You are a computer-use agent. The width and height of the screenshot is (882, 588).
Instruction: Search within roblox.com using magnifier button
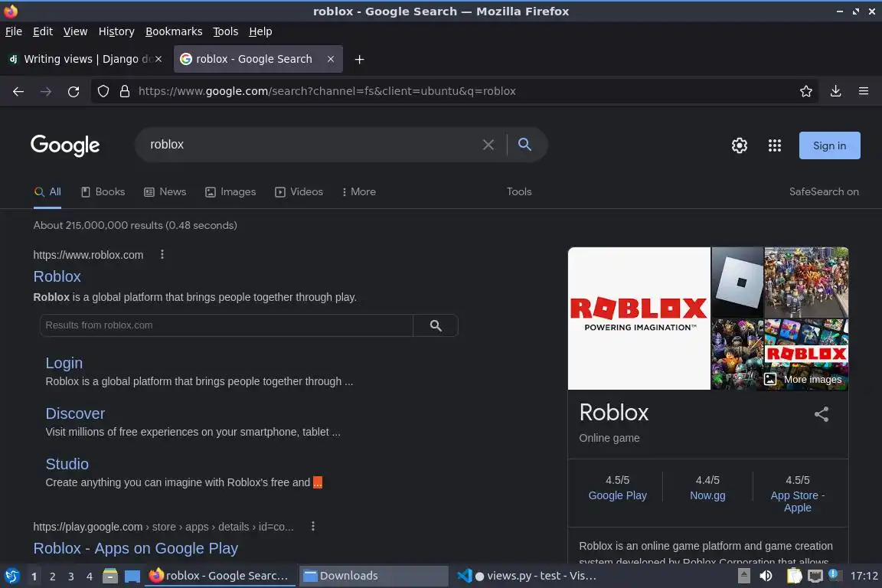[436, 325]
